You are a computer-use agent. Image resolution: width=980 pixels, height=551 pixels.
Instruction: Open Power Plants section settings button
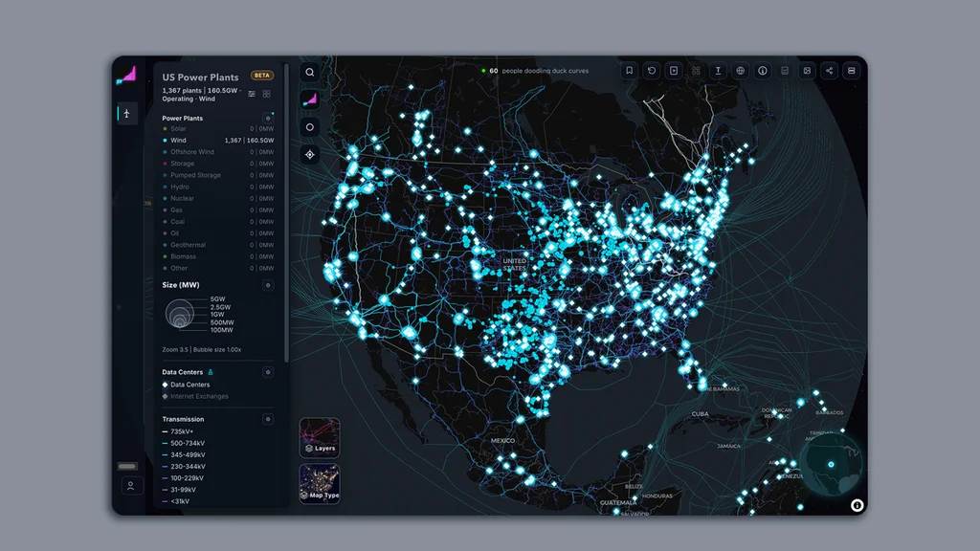pyautogui.click(x=268, y=118)
